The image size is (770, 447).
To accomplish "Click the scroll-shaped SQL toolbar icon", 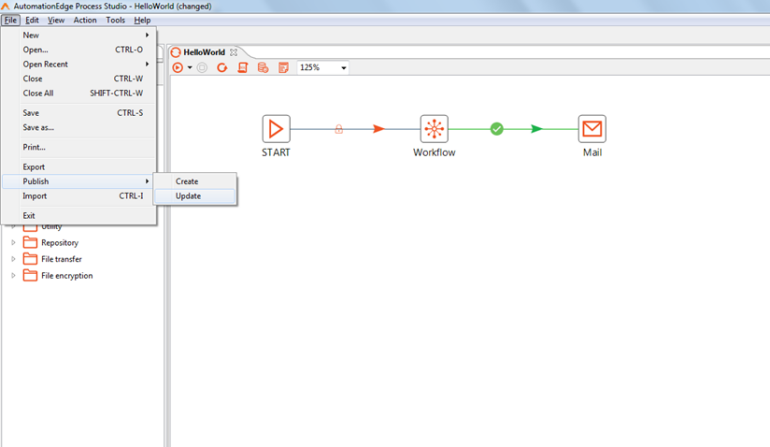I will (x=243, y=68).
